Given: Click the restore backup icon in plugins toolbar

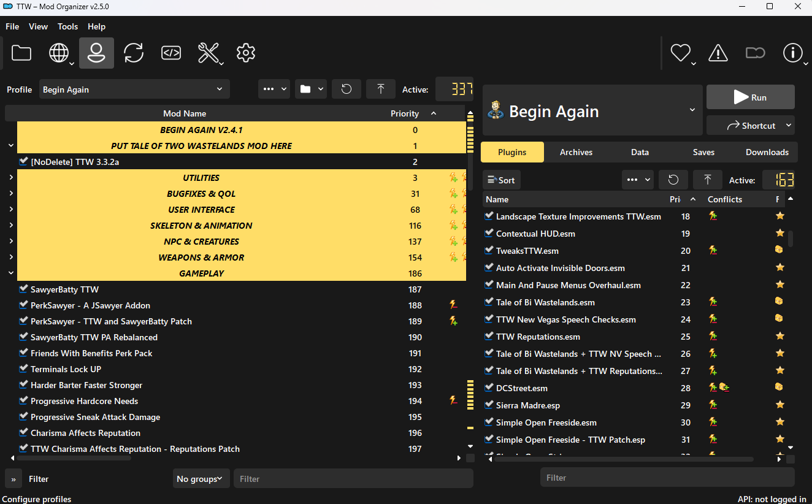Looking at the screenshot, I should 673,180.
